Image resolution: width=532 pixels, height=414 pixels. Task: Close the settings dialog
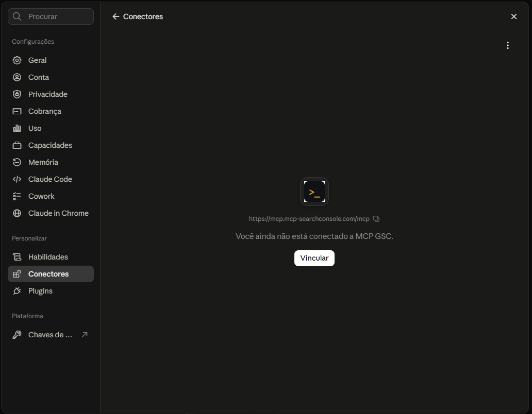pos(513,16)
